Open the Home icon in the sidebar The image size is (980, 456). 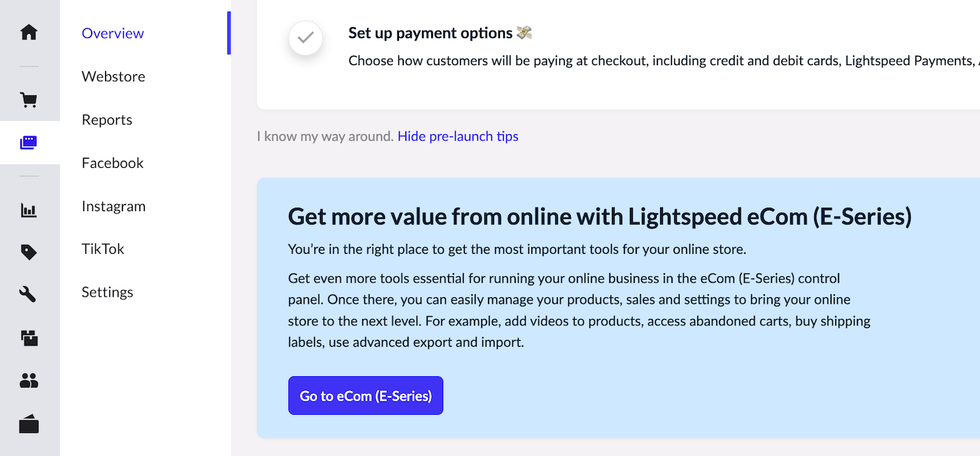[29, 32]
